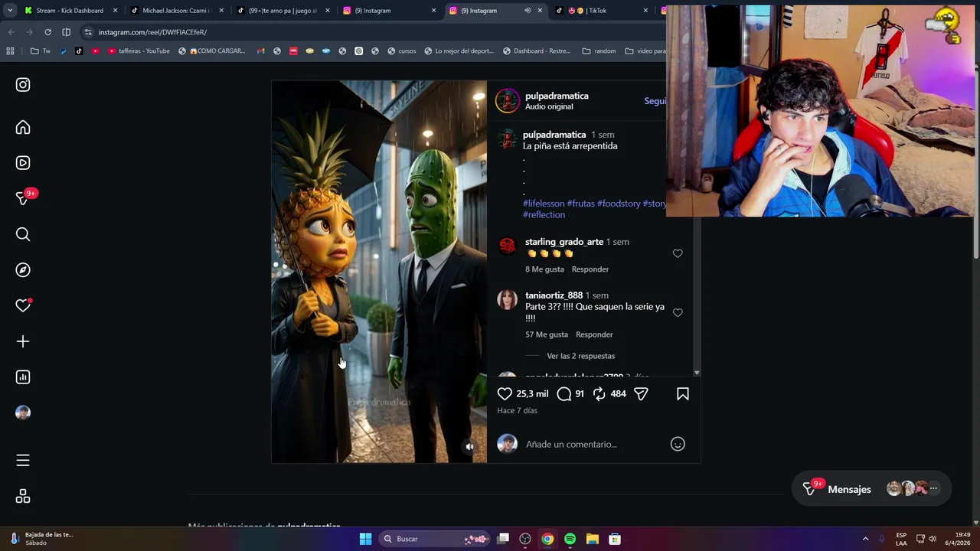The height and width of the screenshot is (551, 980).
Task: Open the tab search dropdown arrow
Action: pyautogui.click(x=8, y=11)
